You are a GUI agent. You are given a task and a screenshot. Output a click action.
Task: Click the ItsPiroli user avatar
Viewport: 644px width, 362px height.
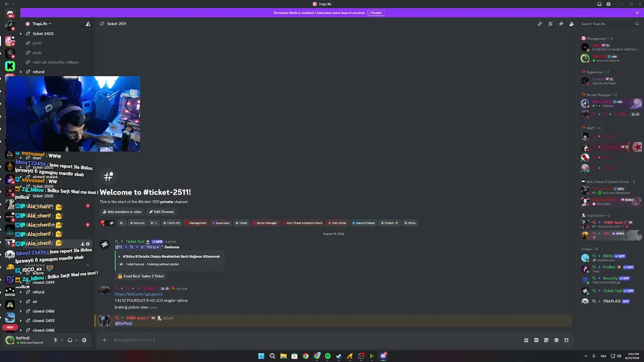pyautogui.click(x=10, y=340)
